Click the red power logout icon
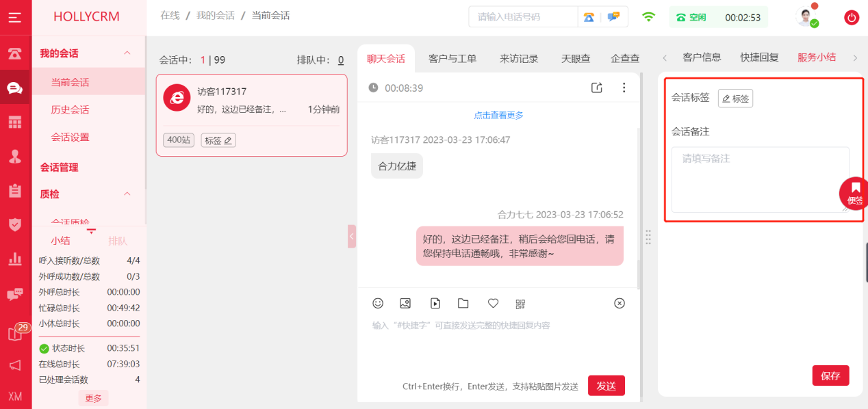This screenshot has width=868, height=409. point(852,18)
